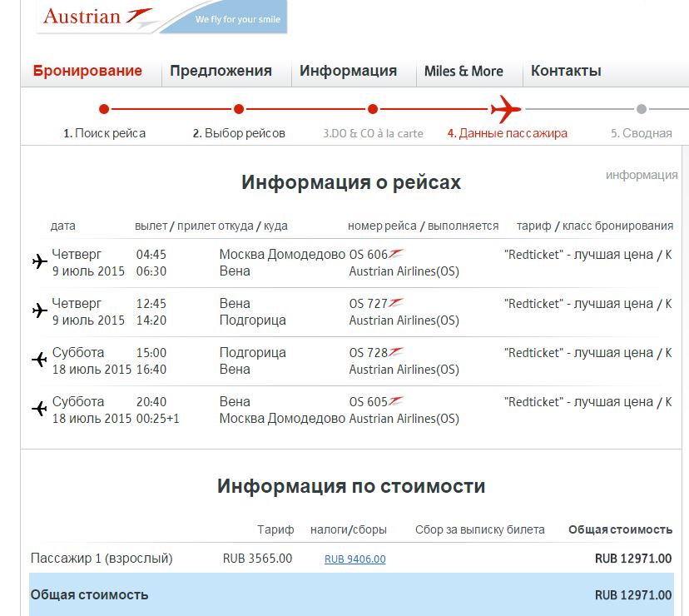Click the Подгорица destination of flight OS 727
Image resolution: width=689 pixels, height=616 pixels.
253,320
